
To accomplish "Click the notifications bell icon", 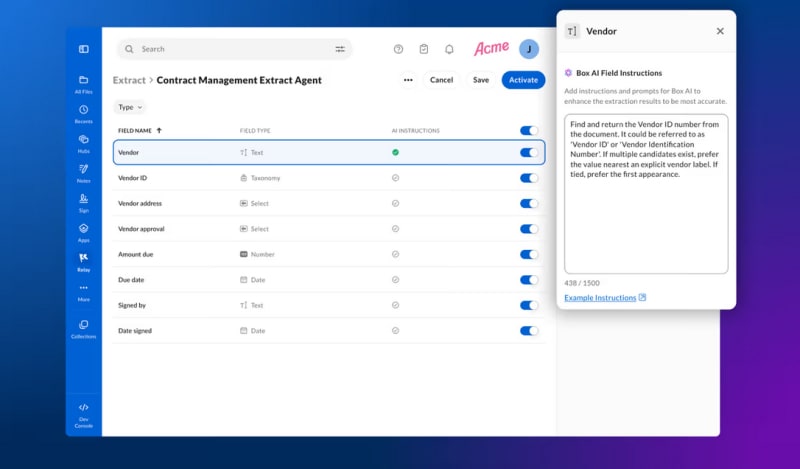I will coord(449,49).
